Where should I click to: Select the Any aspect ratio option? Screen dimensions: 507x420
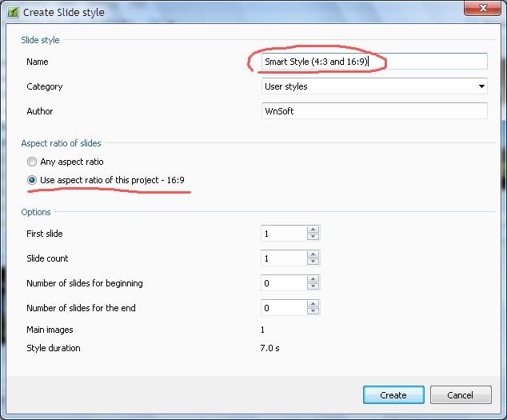coord(32,162)
